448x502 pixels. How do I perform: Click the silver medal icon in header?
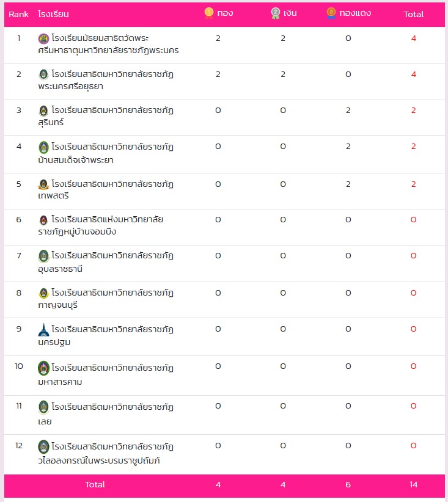click(275, 13)
